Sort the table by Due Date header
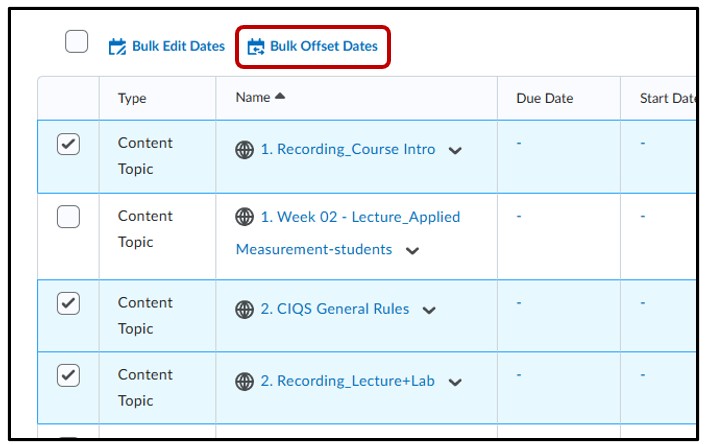This screenshot has height=445, width=706. point(543,98)
